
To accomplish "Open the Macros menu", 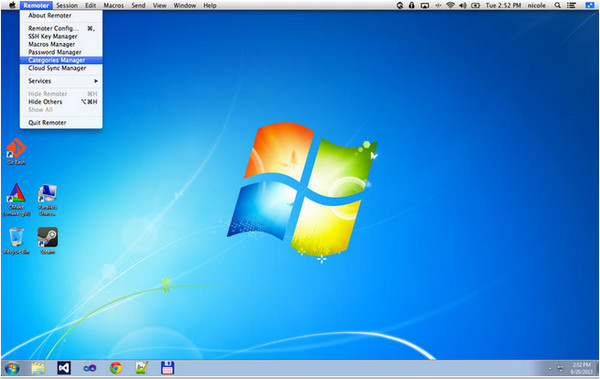I will coord(114,5).
